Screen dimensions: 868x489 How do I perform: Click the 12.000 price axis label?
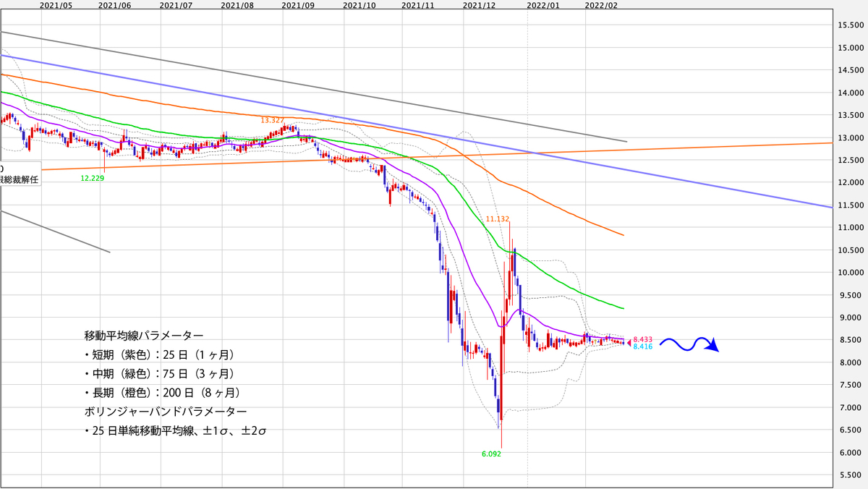(851, 182)
